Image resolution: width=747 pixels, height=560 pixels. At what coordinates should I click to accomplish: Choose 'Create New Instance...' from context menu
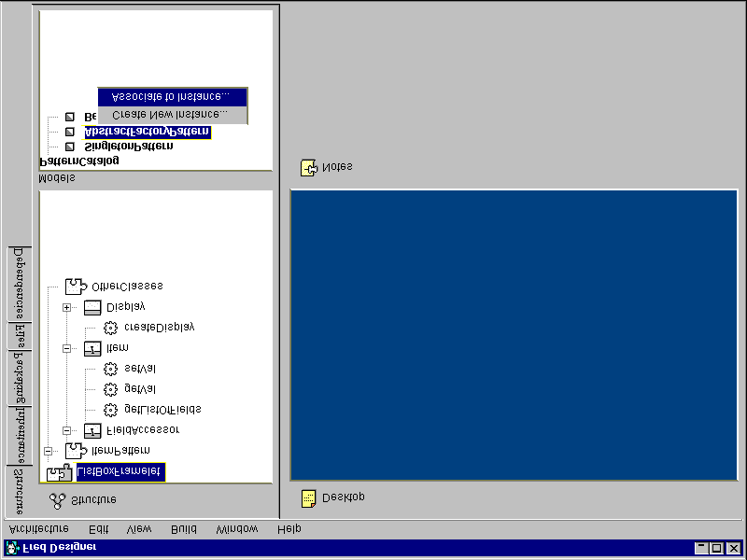pos(173,115)
